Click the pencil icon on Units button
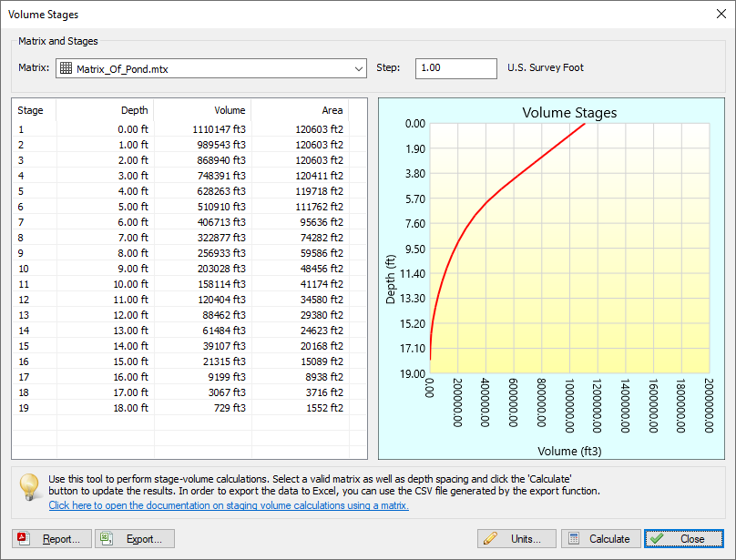 (x=490, y=538)
